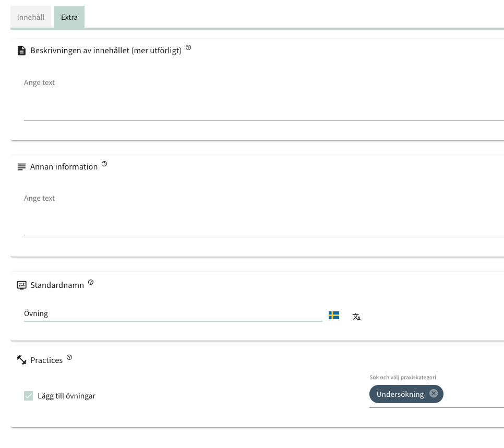Click the document icon beside "Beskrivningen av innehållet"

pyautogui.click(x=21, y=51)
